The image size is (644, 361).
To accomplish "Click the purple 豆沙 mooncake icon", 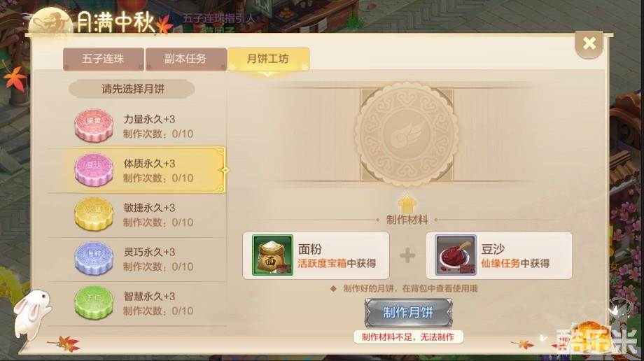I will point(94,169).
